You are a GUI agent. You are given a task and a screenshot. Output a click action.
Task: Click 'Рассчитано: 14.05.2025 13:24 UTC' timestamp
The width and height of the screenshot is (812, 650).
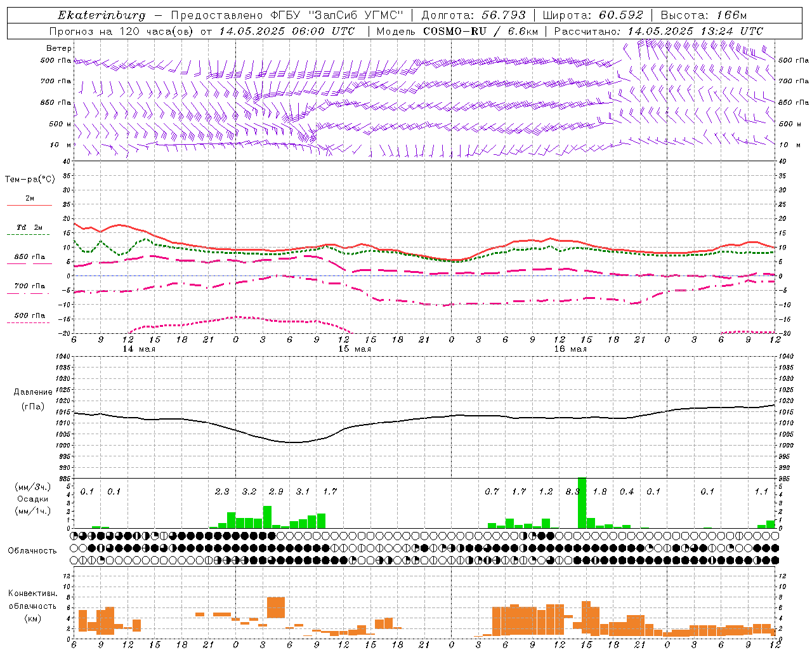point(658,31)
